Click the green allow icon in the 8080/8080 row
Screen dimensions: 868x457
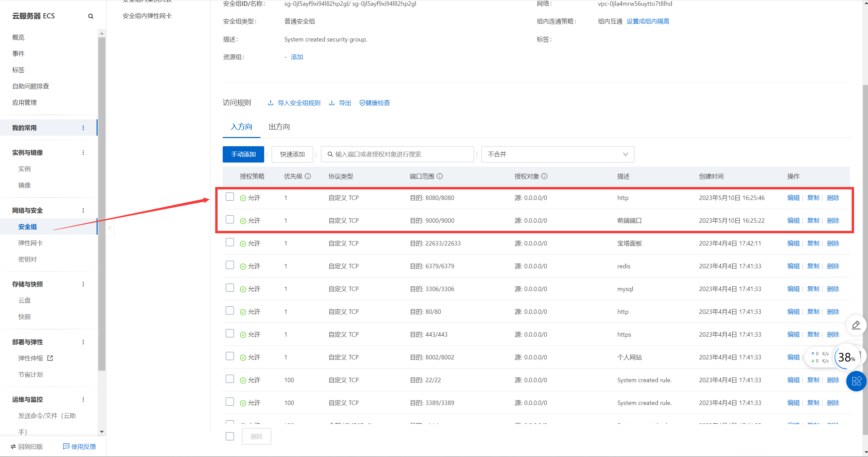[x=243, y=198]
